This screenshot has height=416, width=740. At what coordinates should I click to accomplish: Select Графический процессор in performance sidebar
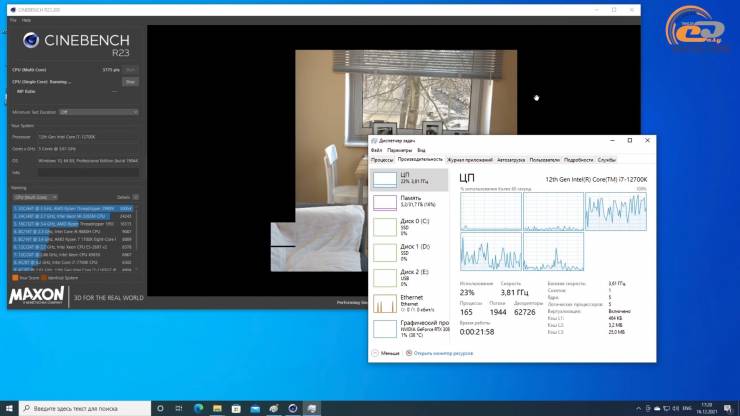point(409,329)
